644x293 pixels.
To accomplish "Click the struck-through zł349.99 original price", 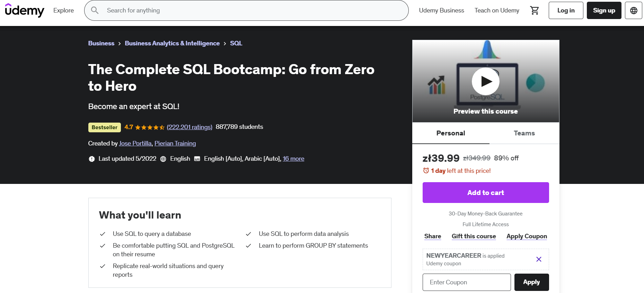I will (477, 158).
